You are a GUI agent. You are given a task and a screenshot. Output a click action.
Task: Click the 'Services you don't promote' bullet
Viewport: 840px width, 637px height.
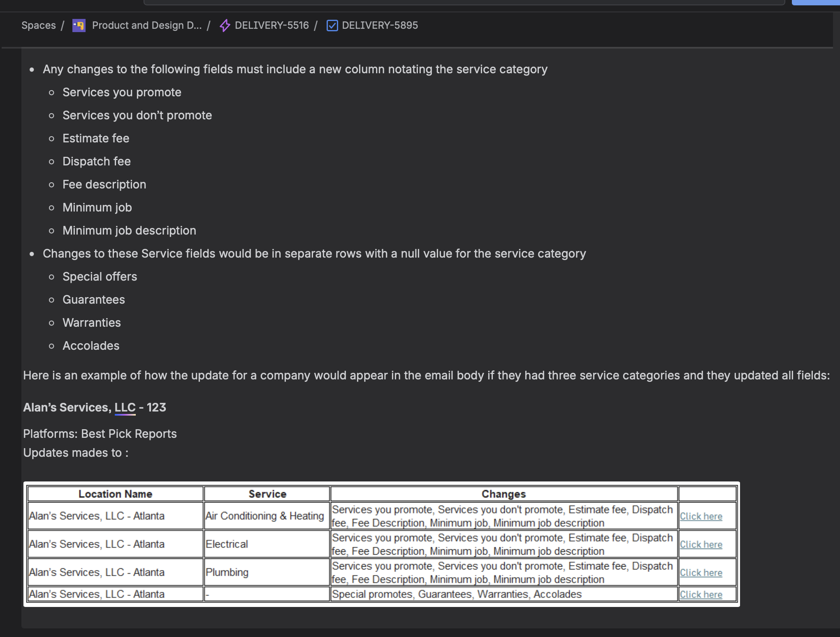pyautogui.click(x=137, y=115)
